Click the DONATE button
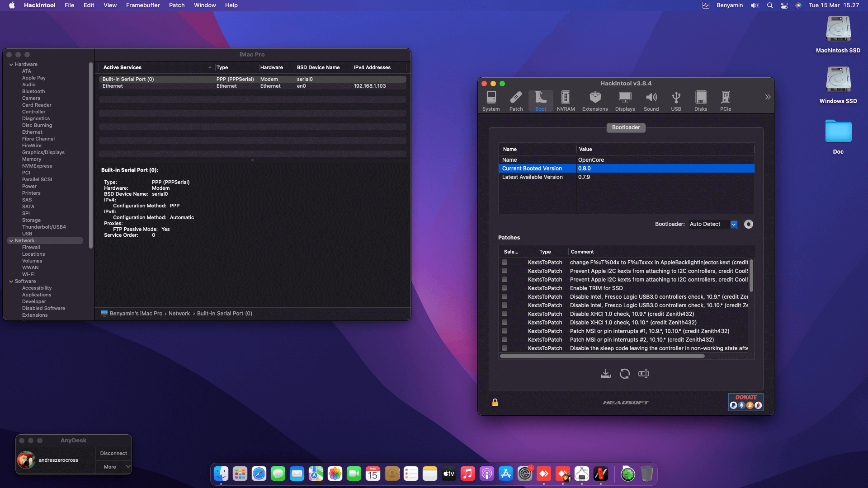The width and height of the screenshot is (868, 488). pyautogui.click(x=746, y=402)
